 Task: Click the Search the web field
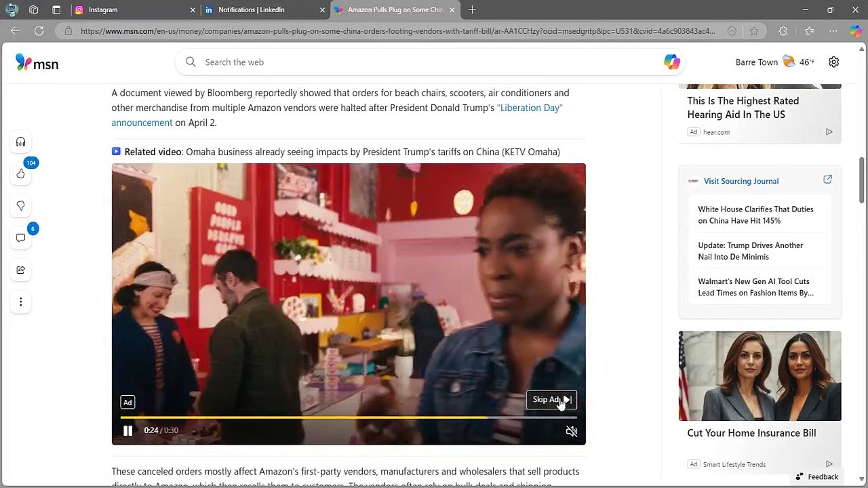pos(431,62)
